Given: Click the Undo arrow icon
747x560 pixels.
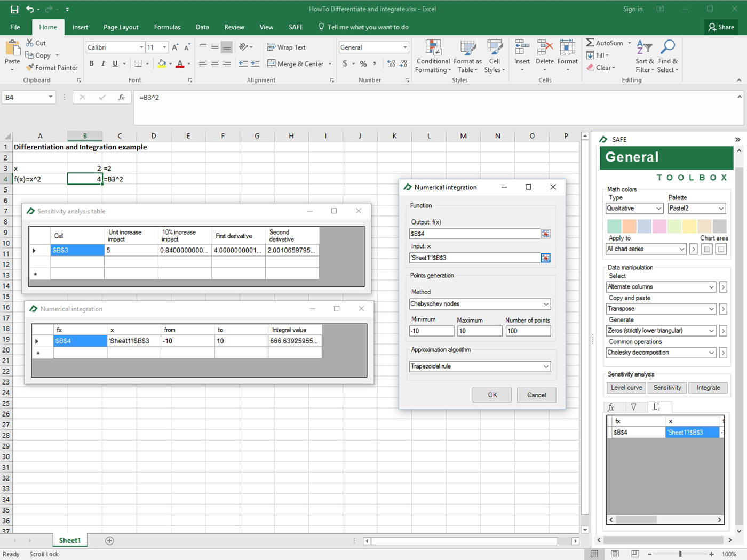Looking at the screenshot, I should (x=30, y=9).
